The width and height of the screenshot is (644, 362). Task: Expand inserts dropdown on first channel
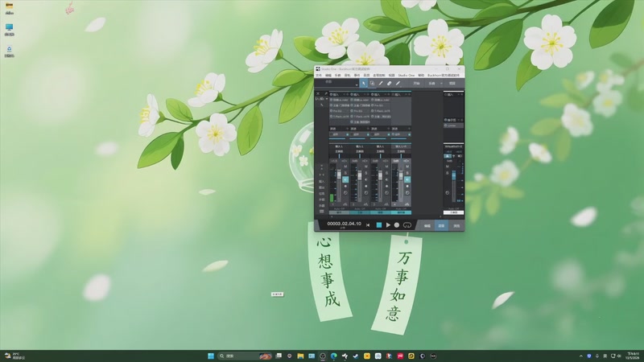pyautogui.click(x=344, y=94)
